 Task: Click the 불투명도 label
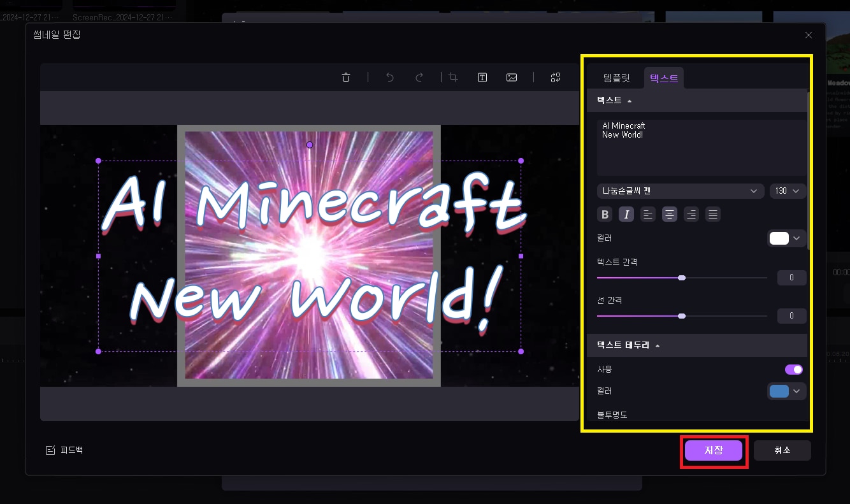(x=612, y=415)
